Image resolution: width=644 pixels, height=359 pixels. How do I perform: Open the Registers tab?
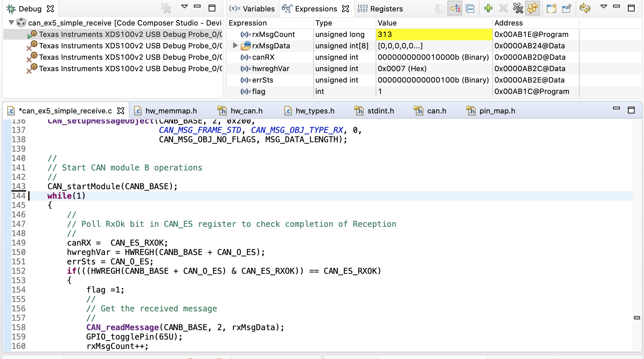pos(385,9)
